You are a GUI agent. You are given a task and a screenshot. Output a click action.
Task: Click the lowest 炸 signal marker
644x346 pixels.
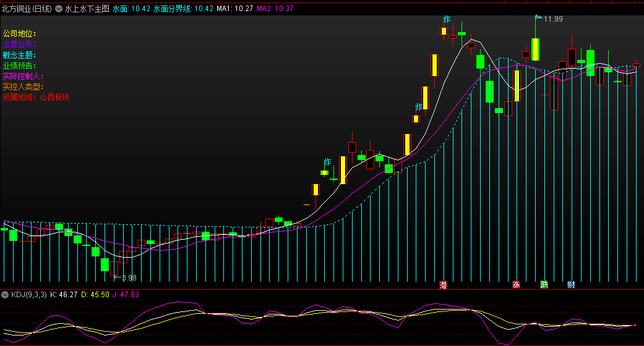coord(326,162)
